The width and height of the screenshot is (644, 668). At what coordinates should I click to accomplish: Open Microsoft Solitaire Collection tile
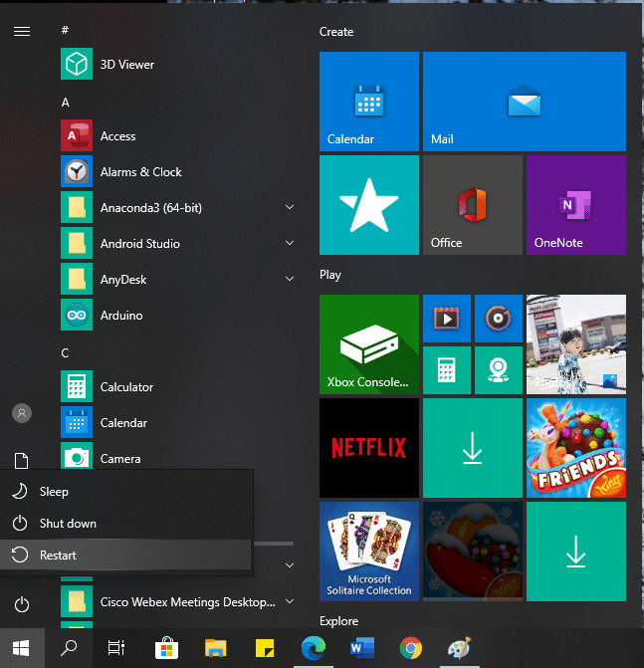coord(369,552)
